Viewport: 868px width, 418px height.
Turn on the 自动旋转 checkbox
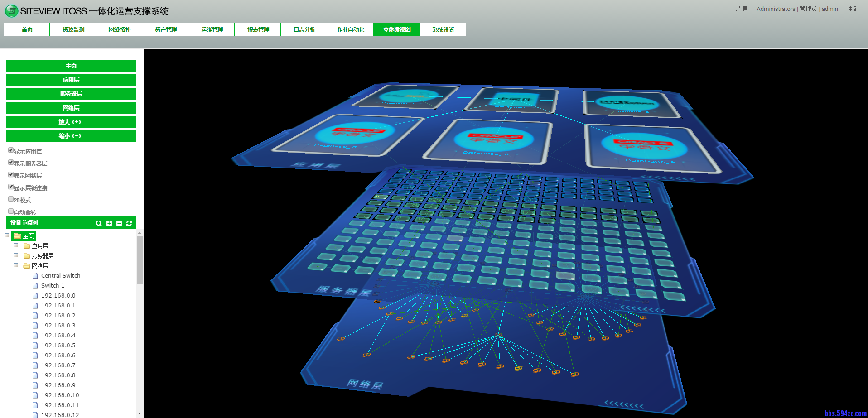pos(11,211)
